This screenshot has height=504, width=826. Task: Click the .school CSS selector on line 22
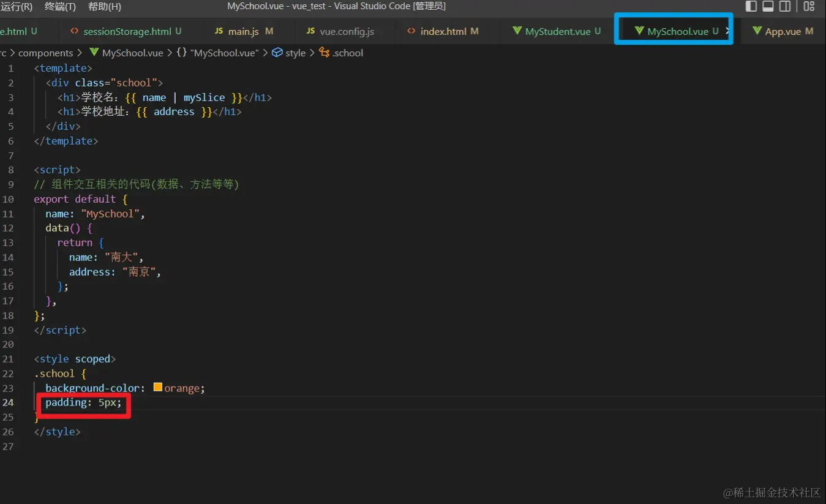click(x=54, y=374)
